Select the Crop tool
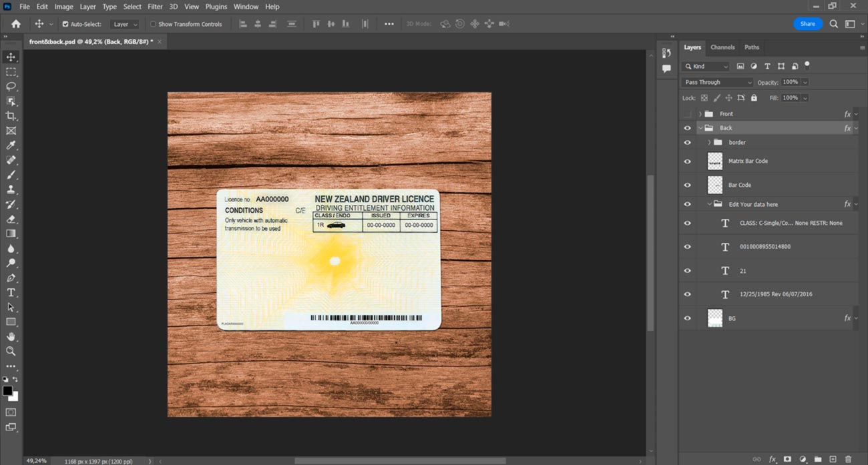The height and width of the screenshot is (465, 868). (x=11, y=116)
